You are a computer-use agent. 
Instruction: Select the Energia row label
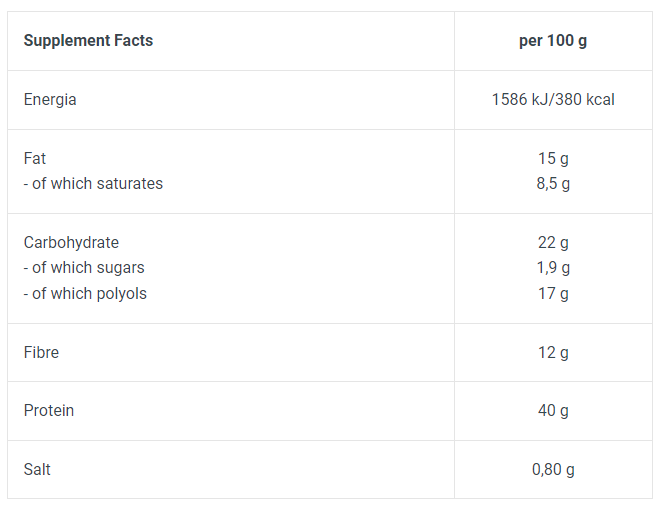50,100
